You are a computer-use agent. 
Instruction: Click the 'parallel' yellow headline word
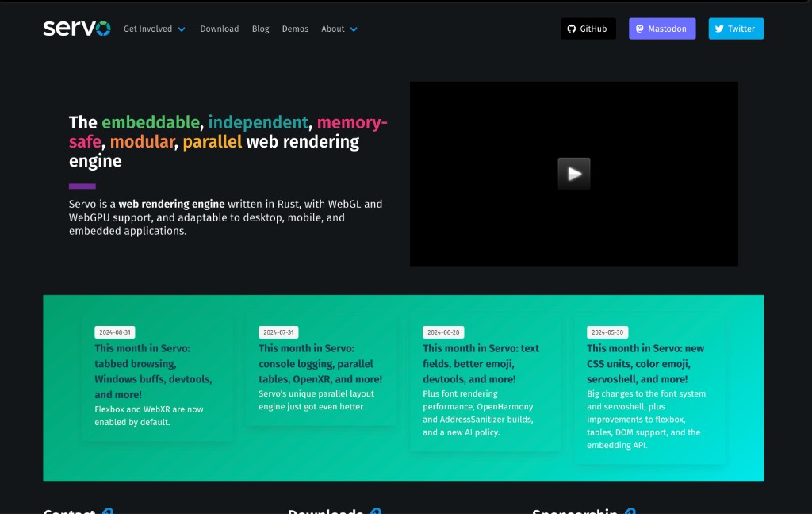[x=213, y=141]
